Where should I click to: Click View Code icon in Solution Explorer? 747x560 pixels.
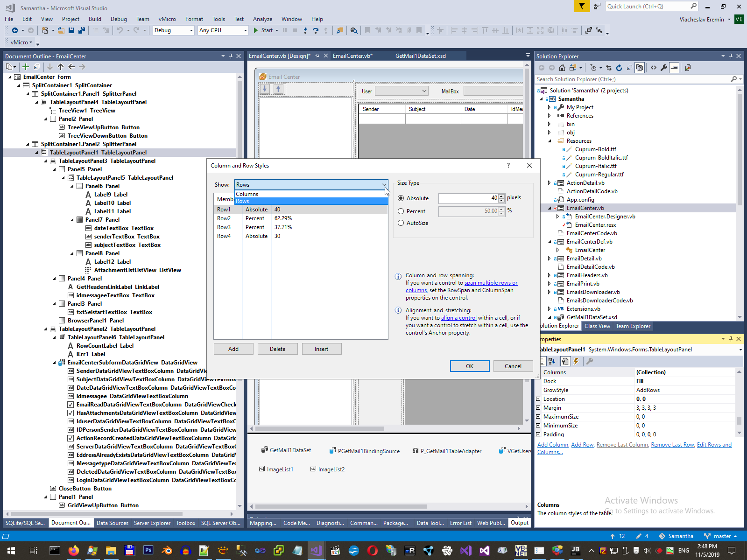(x=654, y=68)
